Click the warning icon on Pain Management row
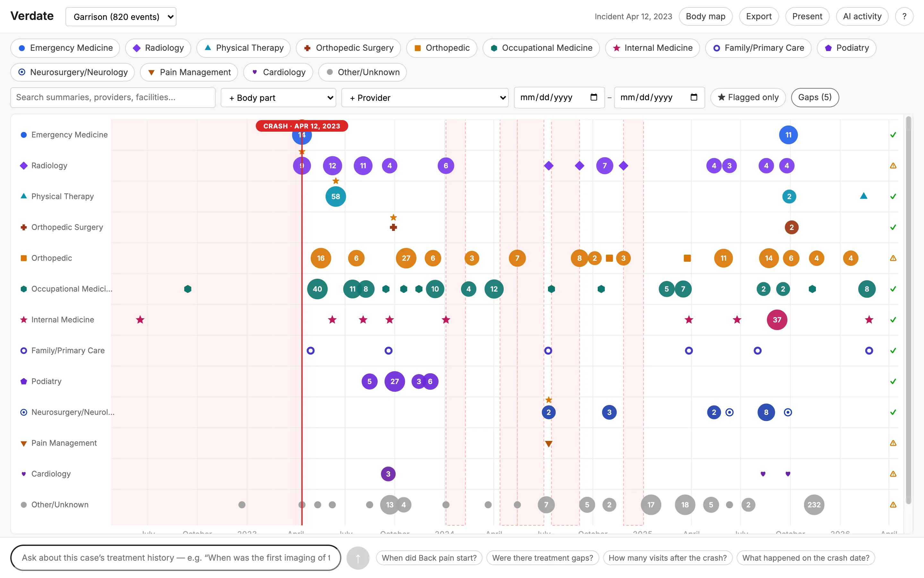 [x=893, y=443]
